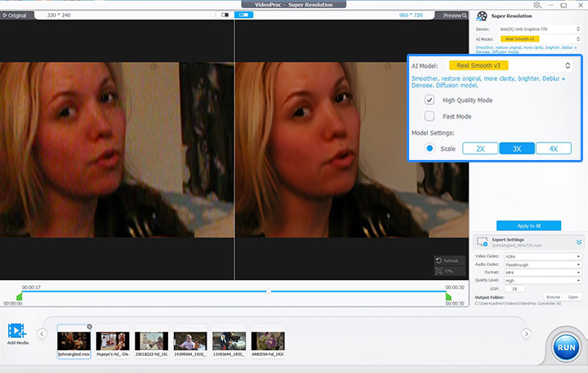This screenshot has width=588, height=373.
Task: Select the 13393644_1920 thumbnail
Action: tap(229, 341)
